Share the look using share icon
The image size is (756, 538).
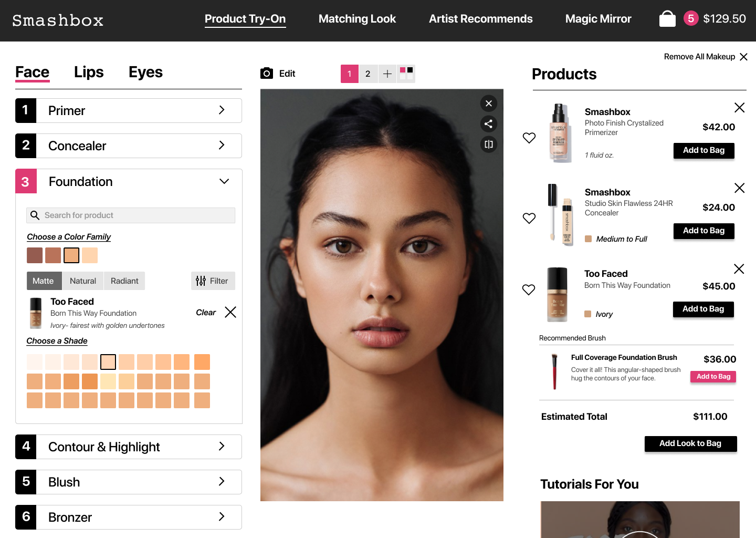[489, 124]
